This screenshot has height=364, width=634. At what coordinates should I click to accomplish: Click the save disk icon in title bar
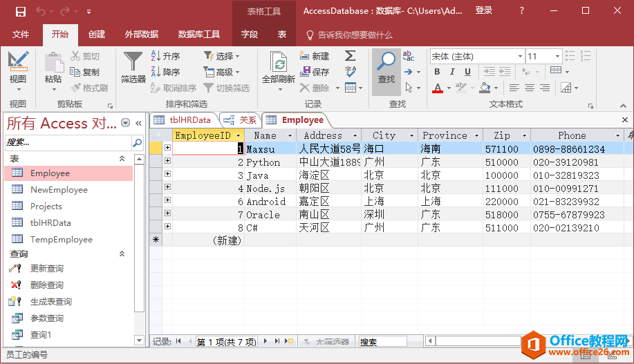[20, 11]
